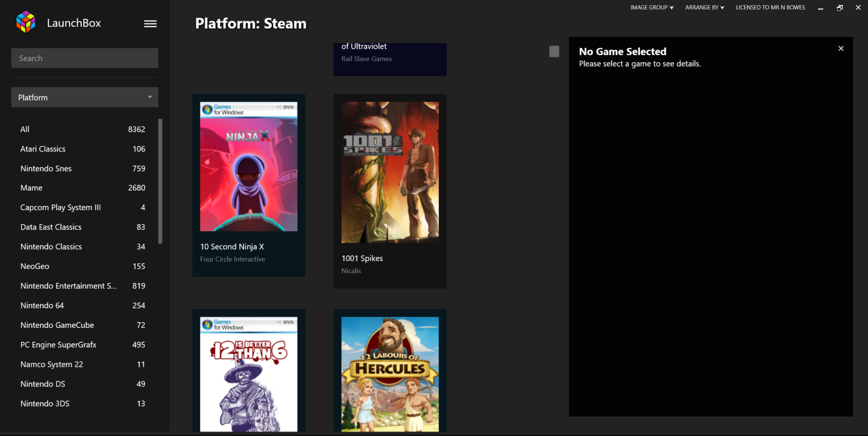Image resolution: width=868 pixels, height=436 pixels.
Task: Select the Nintendo Snes platform
Action: pos(83,168)
